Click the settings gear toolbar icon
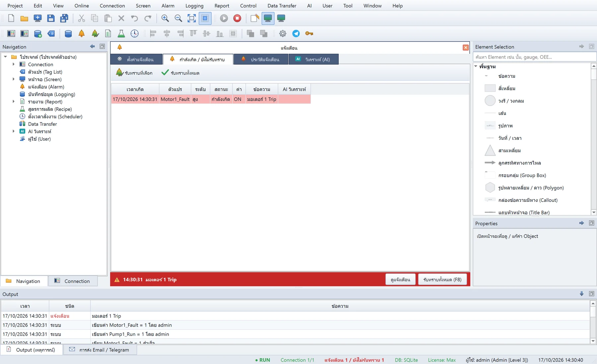Screen dimensions: 597x364 (283, 33)
